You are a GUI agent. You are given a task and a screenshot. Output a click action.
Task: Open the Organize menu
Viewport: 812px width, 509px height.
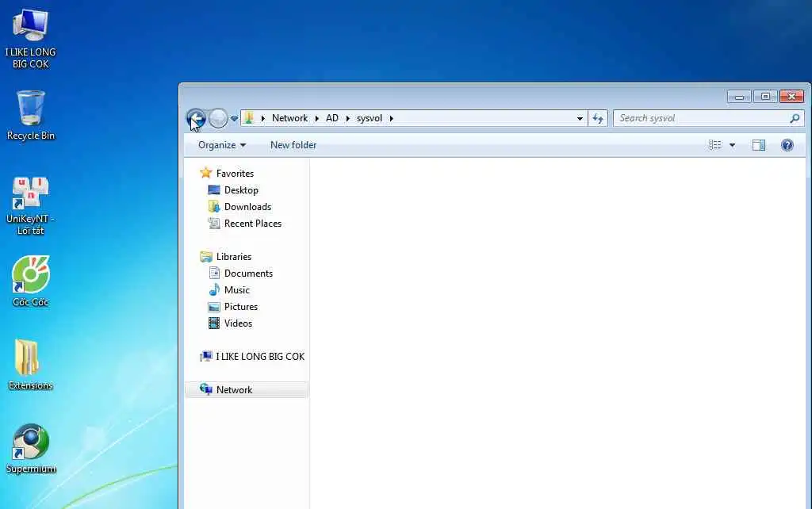222,145
